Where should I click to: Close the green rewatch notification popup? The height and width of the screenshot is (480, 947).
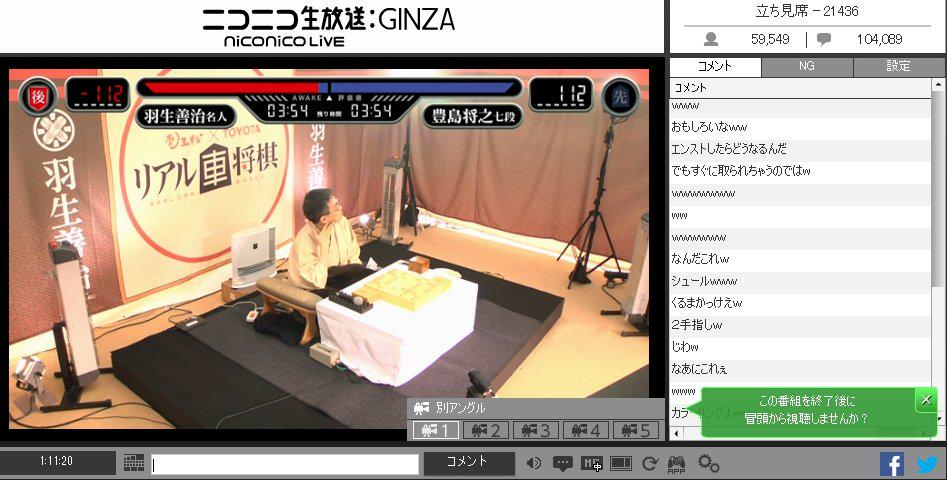coord(926,399)
